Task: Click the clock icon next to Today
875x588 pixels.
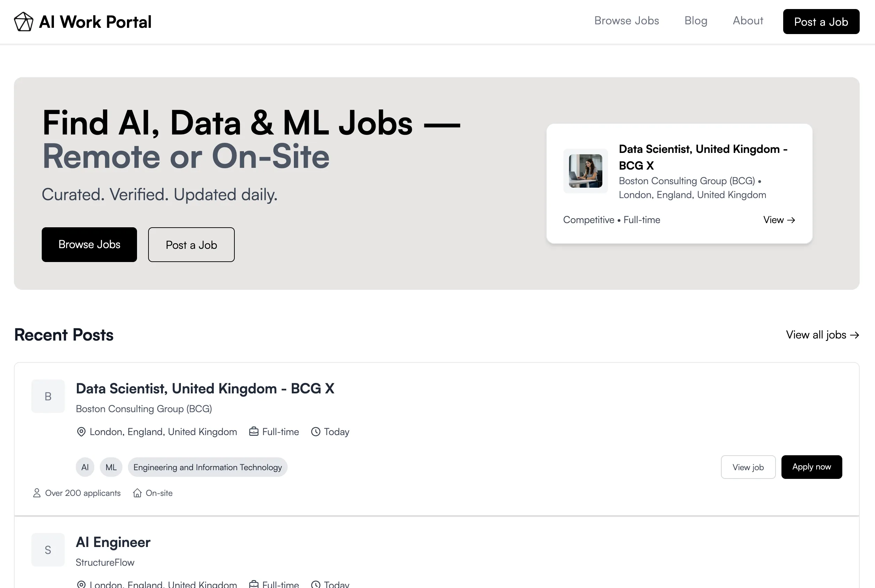Action: 315,432
